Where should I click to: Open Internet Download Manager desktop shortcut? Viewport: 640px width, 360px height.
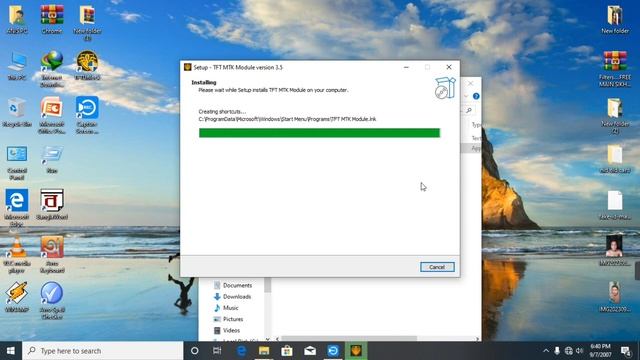[52, 69]
